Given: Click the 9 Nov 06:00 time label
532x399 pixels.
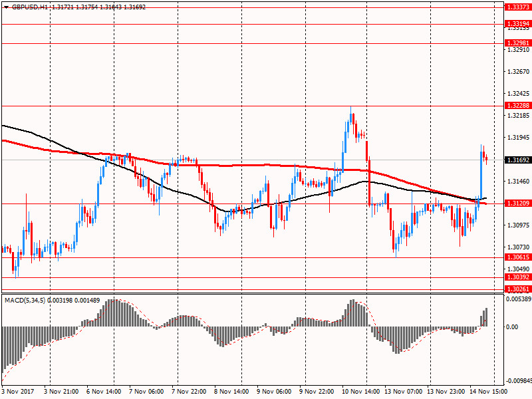Looking at the screenshot, I should [x=274, y=392].
